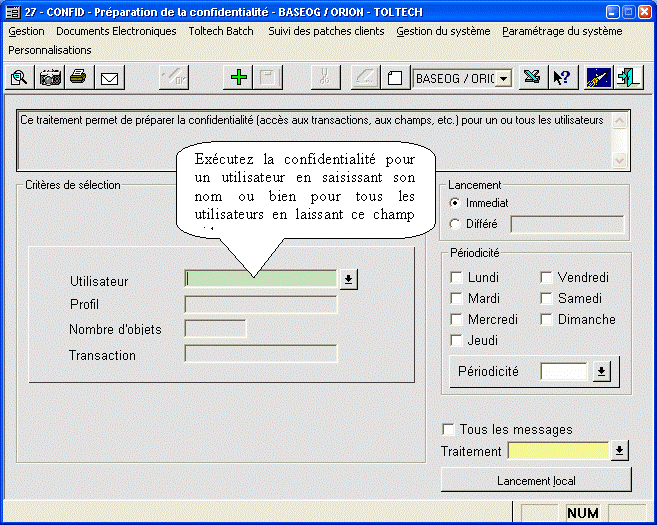Click the camera snapshot toolbar icon

pos(50,78)
